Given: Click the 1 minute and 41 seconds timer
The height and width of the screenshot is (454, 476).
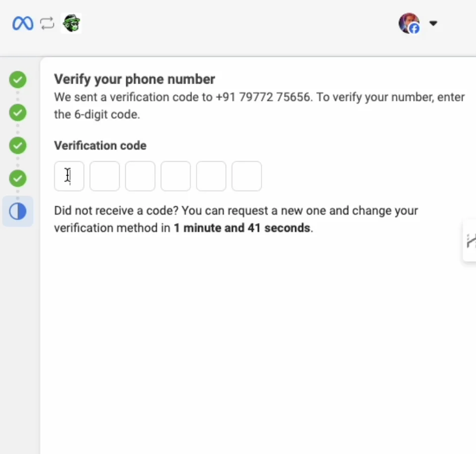Looking at the screenshot, I should pos(242,228).
